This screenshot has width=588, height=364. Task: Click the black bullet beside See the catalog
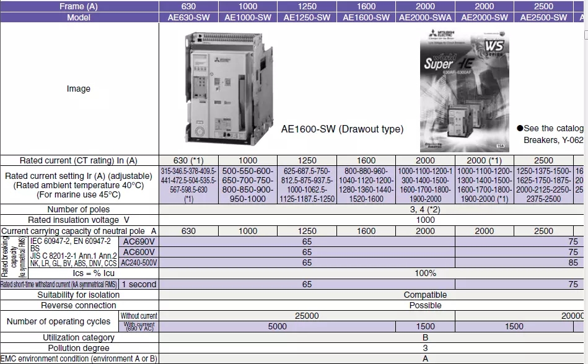pyautogui.click(x=520, y=127)
